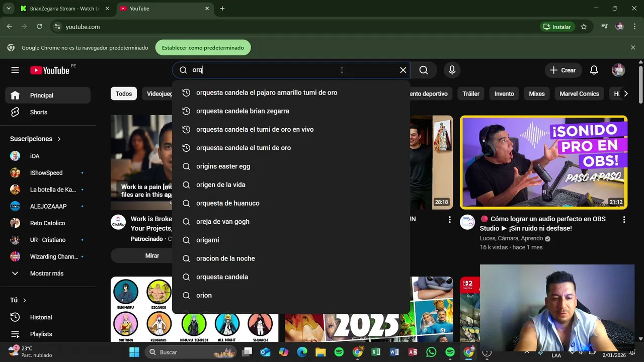Open the 'Sonido pro en OBS' video thumbnail
This screenshot has height=362, width=644.
(x=543, y=162)
